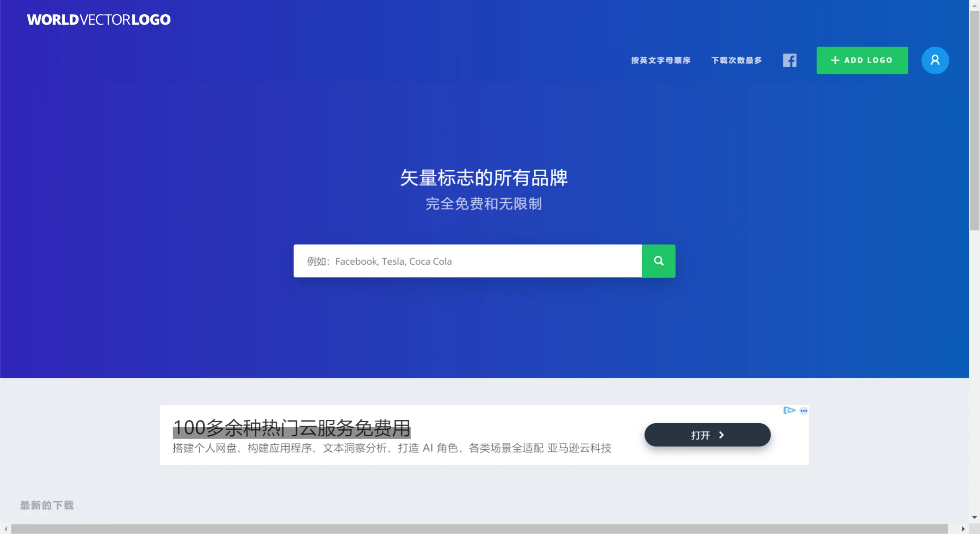
Task: Click the AdChoices triangle icon on the ad
Action: (x=789, y=410)
